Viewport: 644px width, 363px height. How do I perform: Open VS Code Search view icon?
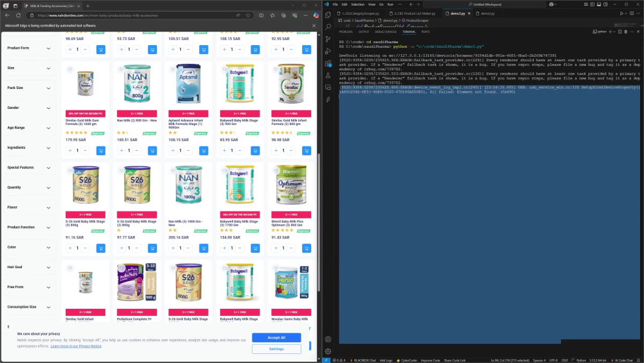(328, 26)
